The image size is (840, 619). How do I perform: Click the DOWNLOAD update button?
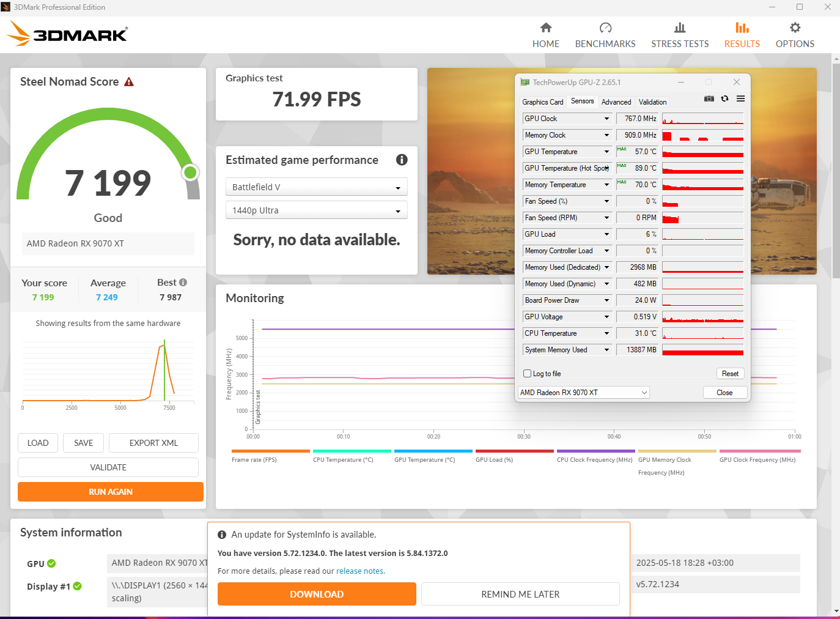[317, 594]
